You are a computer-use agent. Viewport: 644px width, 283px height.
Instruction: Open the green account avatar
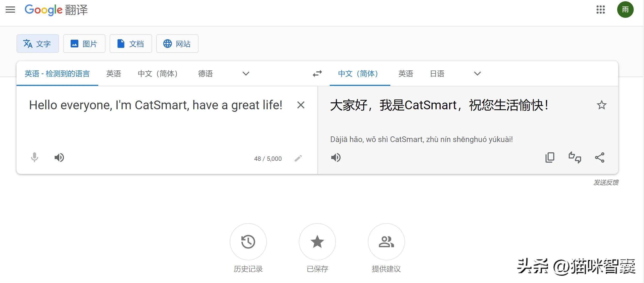point(625,10)
